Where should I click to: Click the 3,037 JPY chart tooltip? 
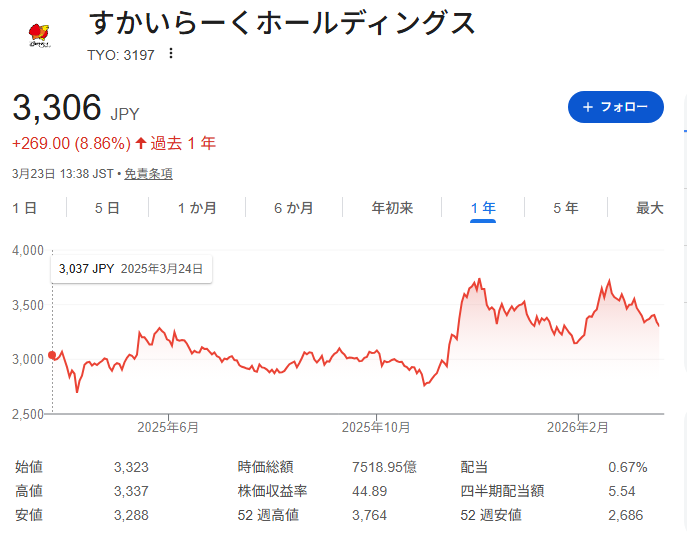tap(131, 268)
